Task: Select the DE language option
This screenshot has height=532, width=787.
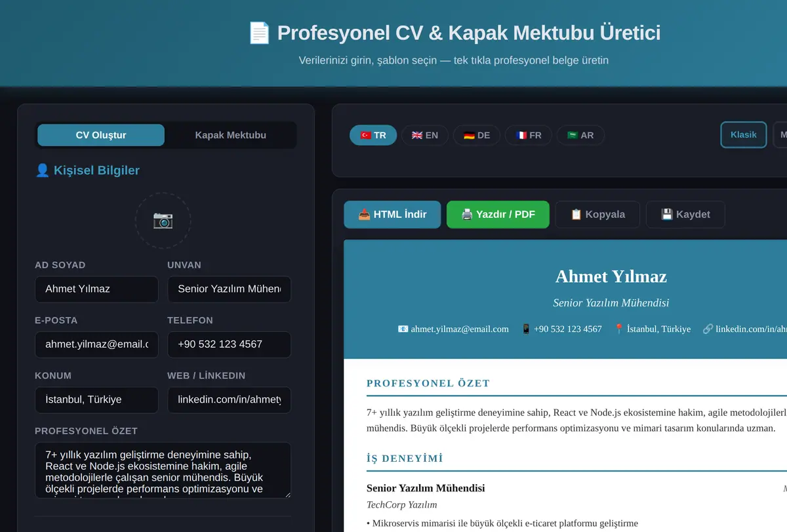Action: click(477, 135)
